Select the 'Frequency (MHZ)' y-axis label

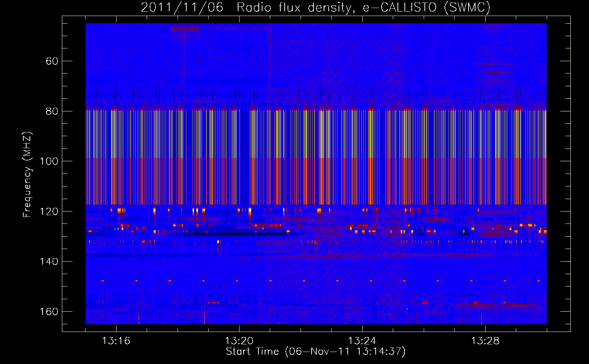coord(27,175)
